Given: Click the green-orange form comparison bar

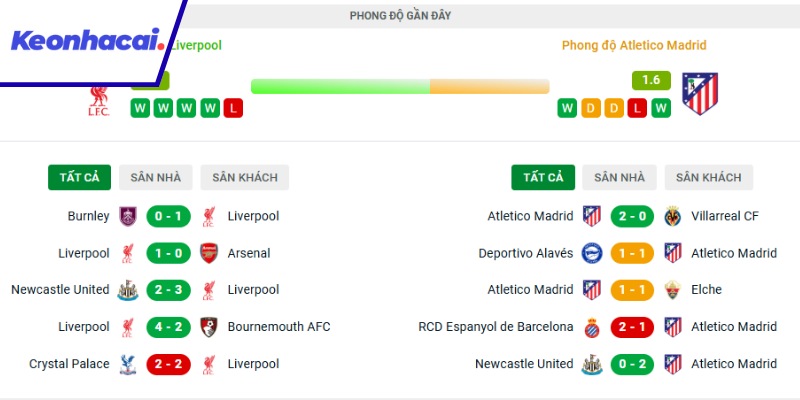Looking at the screenshot, I should (x=399, y=86).
